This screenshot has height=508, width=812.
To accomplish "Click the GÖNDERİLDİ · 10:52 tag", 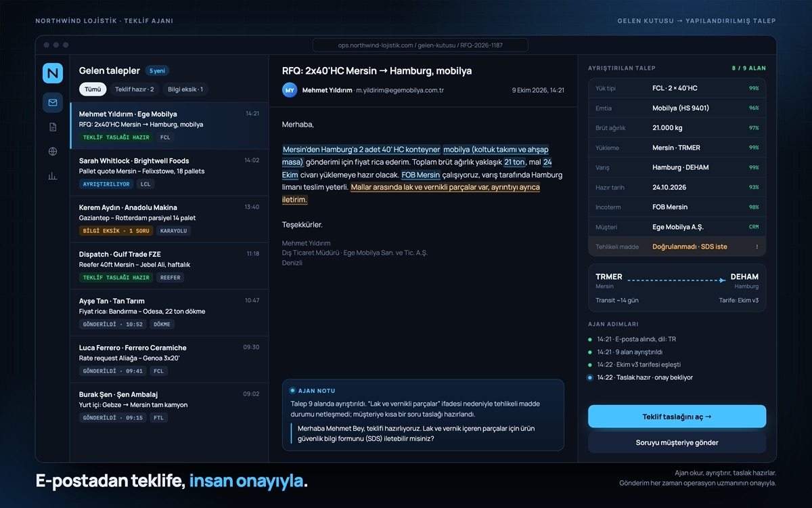I will pyautogui.click(x=113, y=324).
